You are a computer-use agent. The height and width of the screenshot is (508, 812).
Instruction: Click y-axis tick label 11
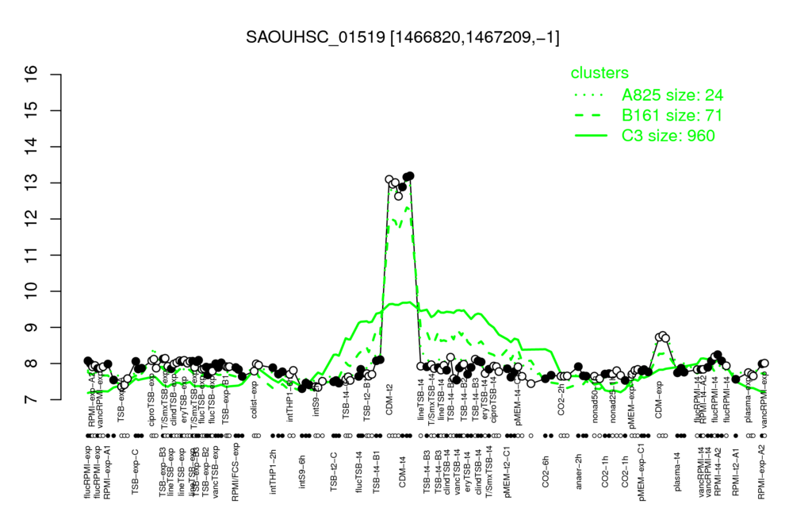pos(32,255)
